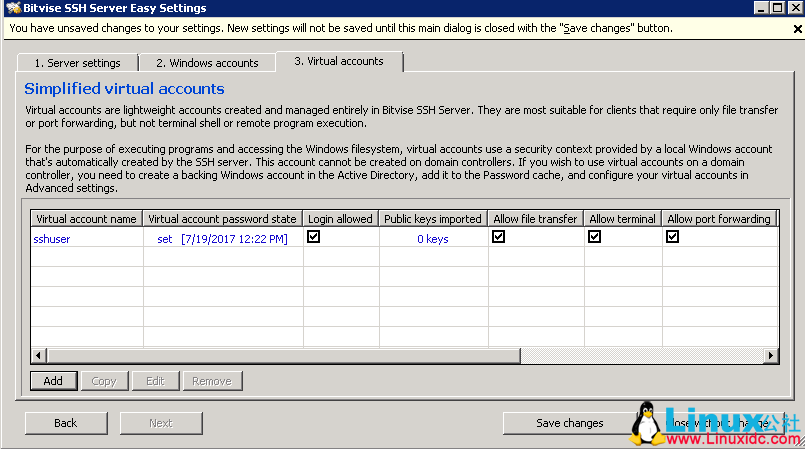Screen dimensions: 805x449
Task: Click the table's left scroll arrow
Action: point(39,356)
